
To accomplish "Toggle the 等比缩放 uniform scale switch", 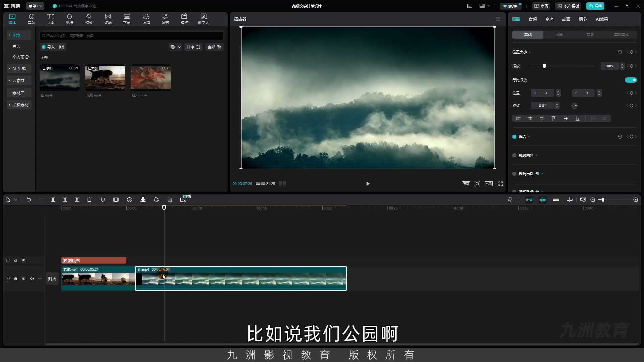I will point(631,80).
